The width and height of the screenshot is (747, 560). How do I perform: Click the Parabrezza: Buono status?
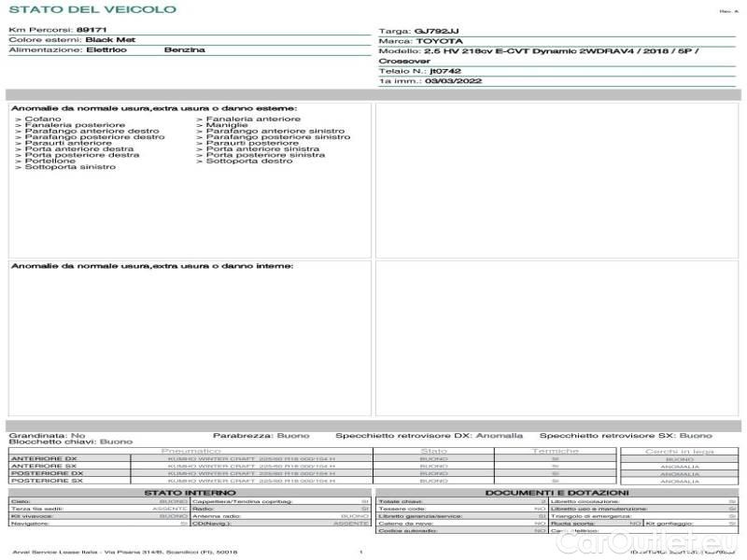click(255, 435)
